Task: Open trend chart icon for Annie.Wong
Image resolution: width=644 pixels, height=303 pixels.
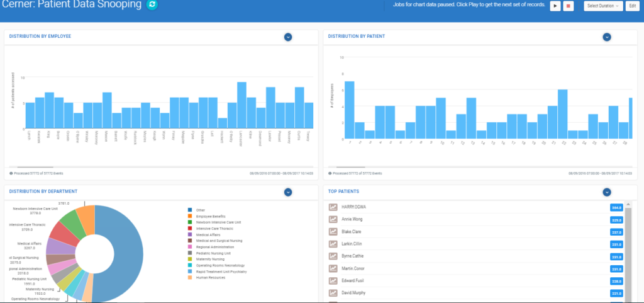Action: coord(333,219)
